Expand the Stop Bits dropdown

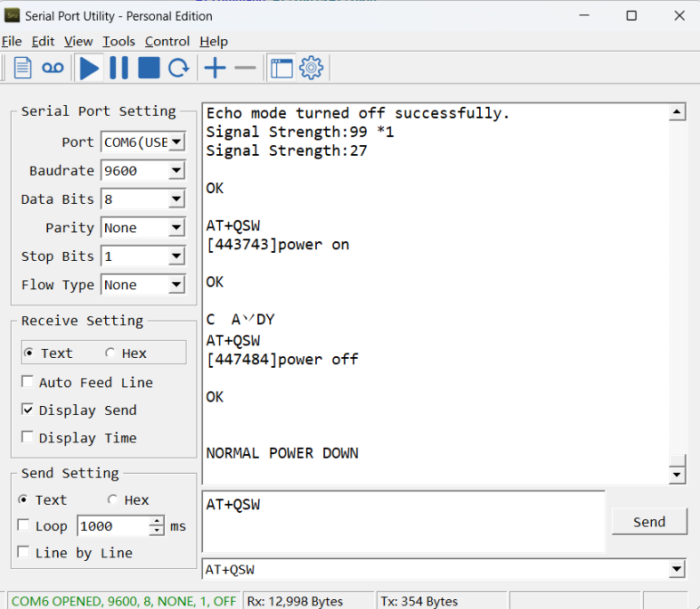coord(177,256)
